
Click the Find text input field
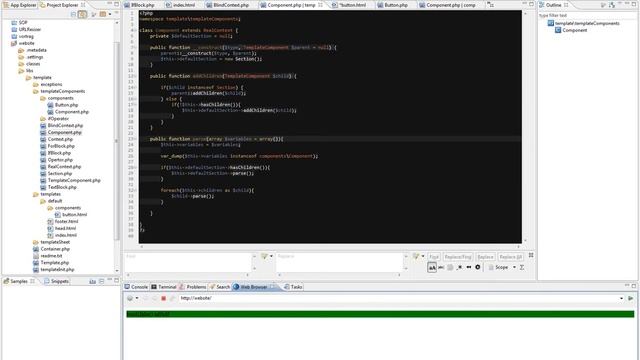188,261
